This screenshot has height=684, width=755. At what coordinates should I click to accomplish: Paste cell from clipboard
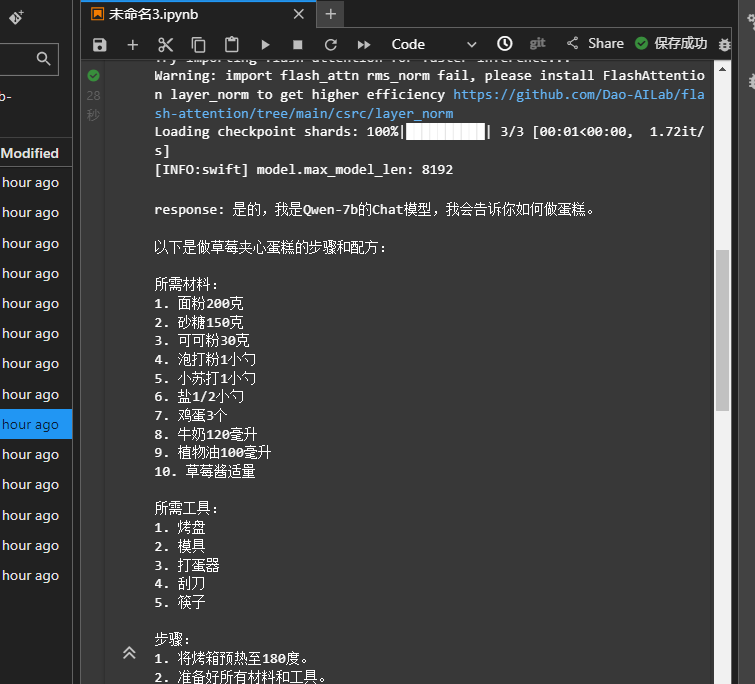[x=232, y=45]
